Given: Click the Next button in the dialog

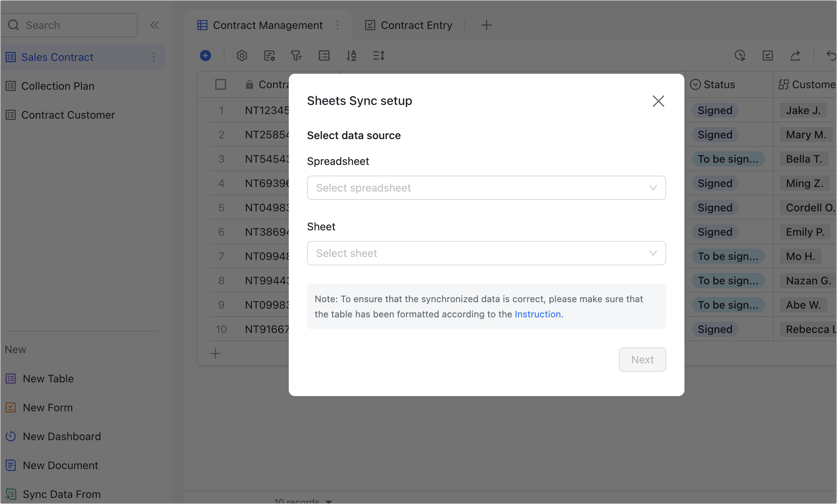Looking at the screenshot, I should point(642,359).
